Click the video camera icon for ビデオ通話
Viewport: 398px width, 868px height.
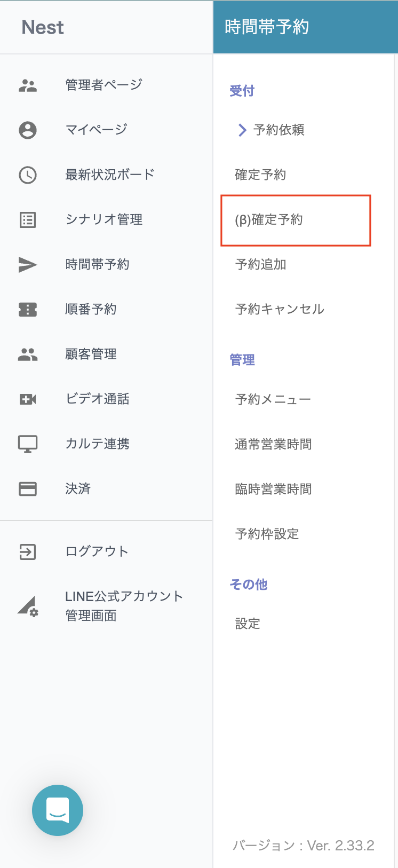pos(28,399)
